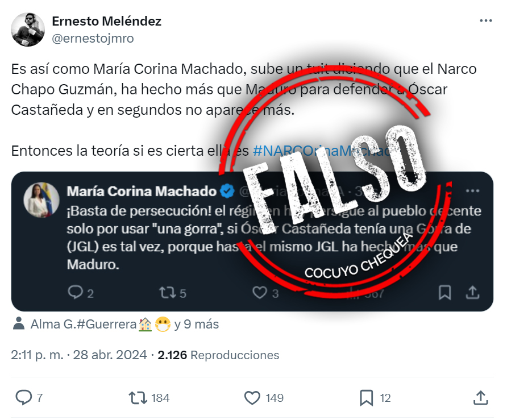Open the @ernestojmro handle link

point(93,39)
